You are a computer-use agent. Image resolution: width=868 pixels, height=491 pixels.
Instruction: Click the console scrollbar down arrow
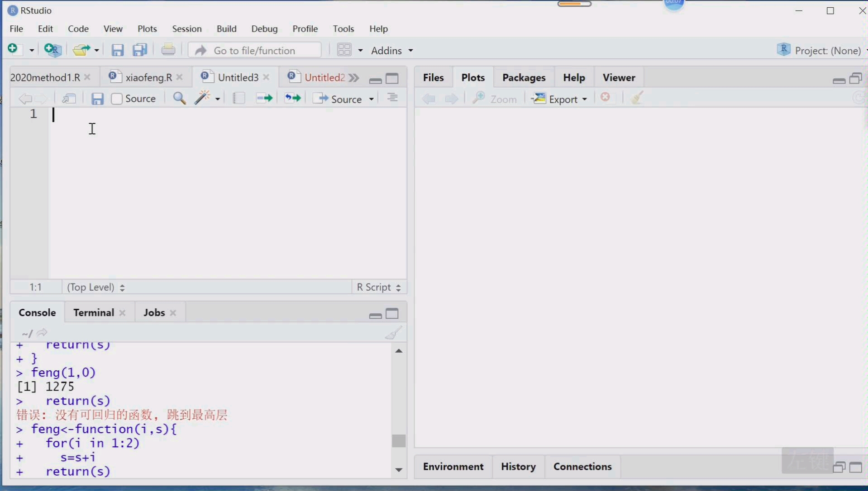click(399, 470)
